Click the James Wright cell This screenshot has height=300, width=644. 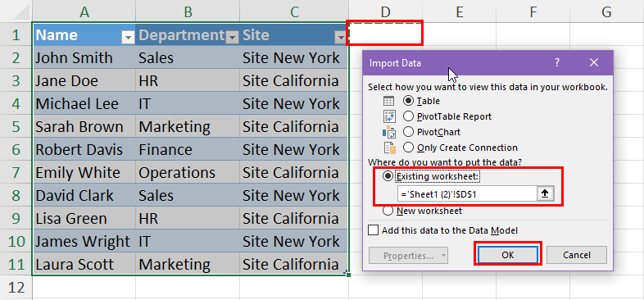(x=84, y=241)
